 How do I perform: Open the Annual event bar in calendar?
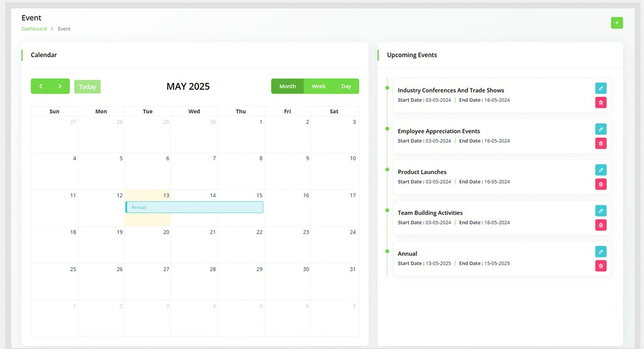tap(194, 207)
